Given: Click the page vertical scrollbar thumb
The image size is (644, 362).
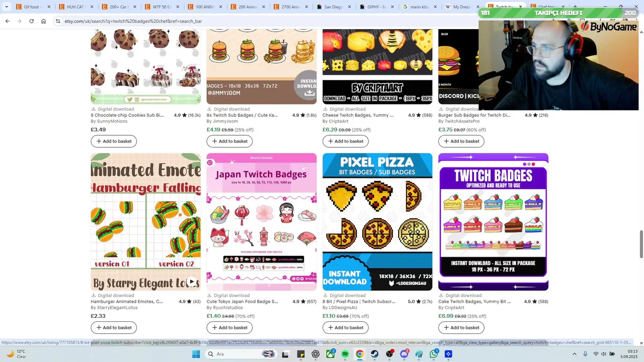Looking at the screenshot, I should [x=641, y=244].
